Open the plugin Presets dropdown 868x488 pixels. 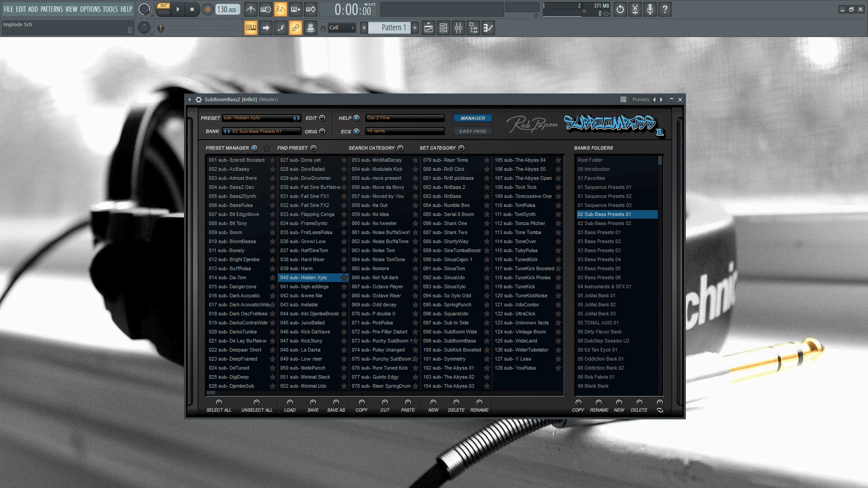641,99
